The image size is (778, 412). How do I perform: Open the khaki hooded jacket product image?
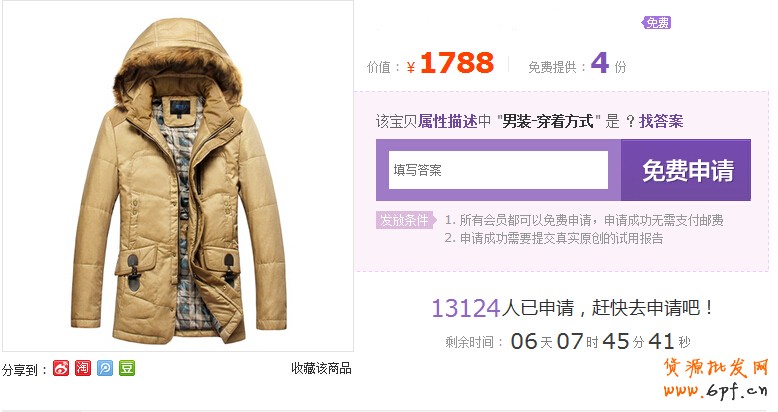(x=178, y=177)
